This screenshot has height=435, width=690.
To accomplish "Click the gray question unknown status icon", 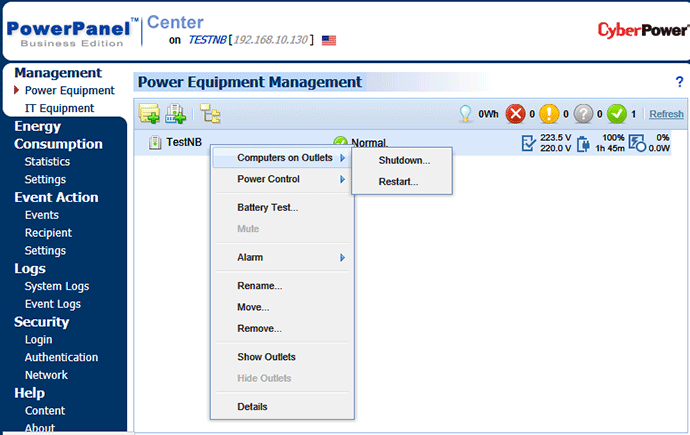I will pos(583,114).
